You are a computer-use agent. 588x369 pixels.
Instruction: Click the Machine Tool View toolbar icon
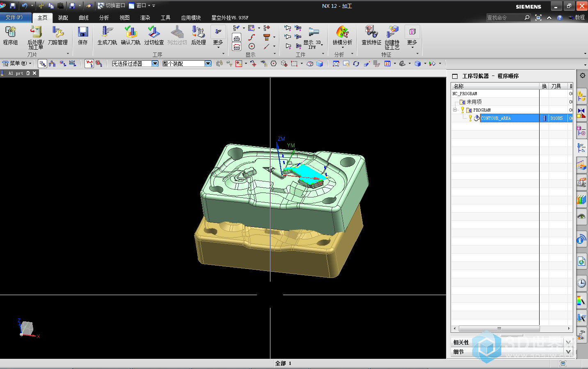52,64
